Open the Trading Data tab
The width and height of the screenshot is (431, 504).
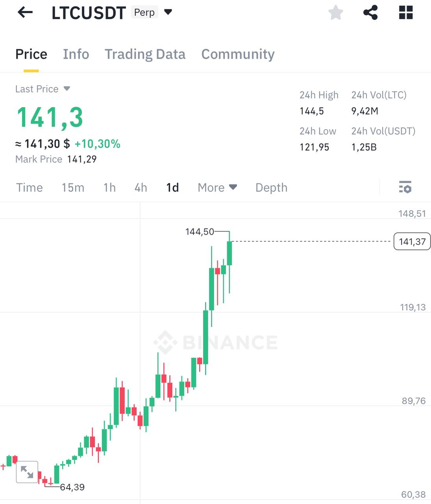(x=145, y=54)
